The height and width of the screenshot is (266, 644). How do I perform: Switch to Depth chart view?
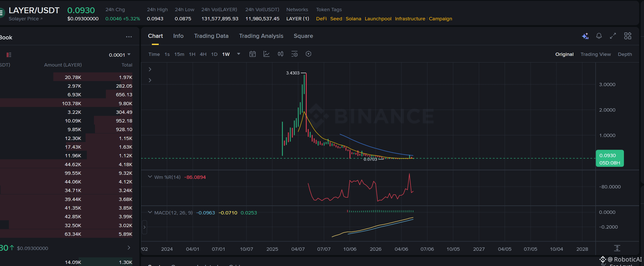click(x=625, y=54)
